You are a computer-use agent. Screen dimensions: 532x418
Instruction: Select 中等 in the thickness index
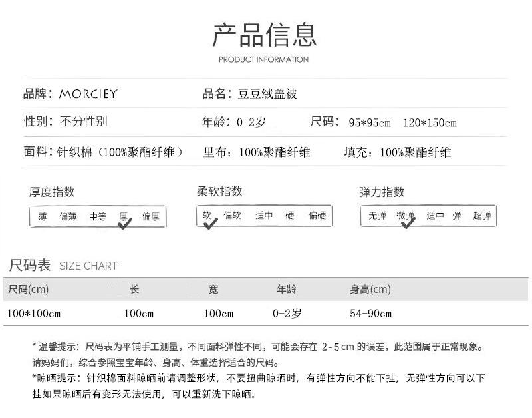pos(98,216)
